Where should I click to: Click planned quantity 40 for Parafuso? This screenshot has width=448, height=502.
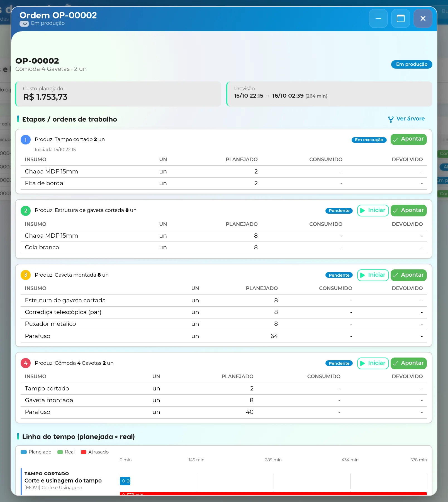click(250, 412)
